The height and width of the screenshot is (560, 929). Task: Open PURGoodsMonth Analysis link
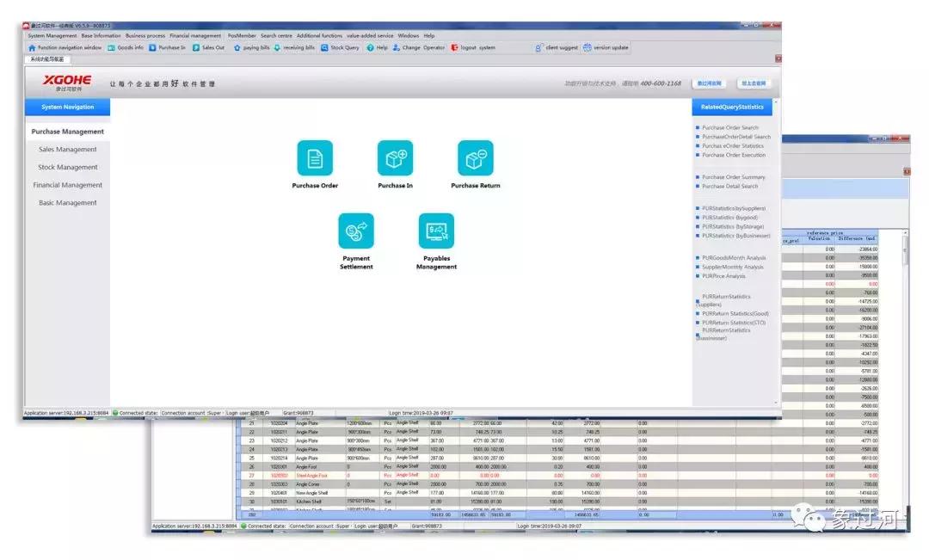[734, 258]
